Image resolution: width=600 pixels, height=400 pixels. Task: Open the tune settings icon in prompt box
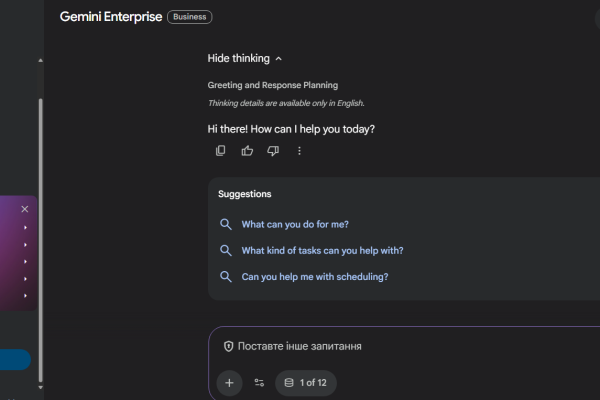pyautogui.click(x=259, y=382)
